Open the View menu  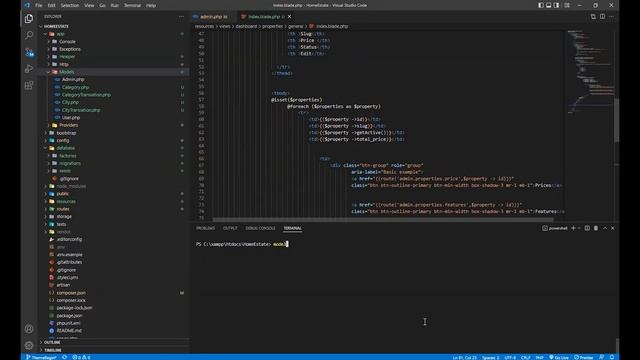pyautogui.click(x=89, y=5)
